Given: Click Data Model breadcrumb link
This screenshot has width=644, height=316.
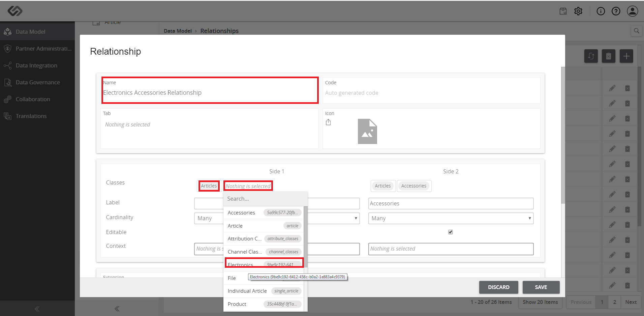Looking at the screenshot, I should [178, 31].
